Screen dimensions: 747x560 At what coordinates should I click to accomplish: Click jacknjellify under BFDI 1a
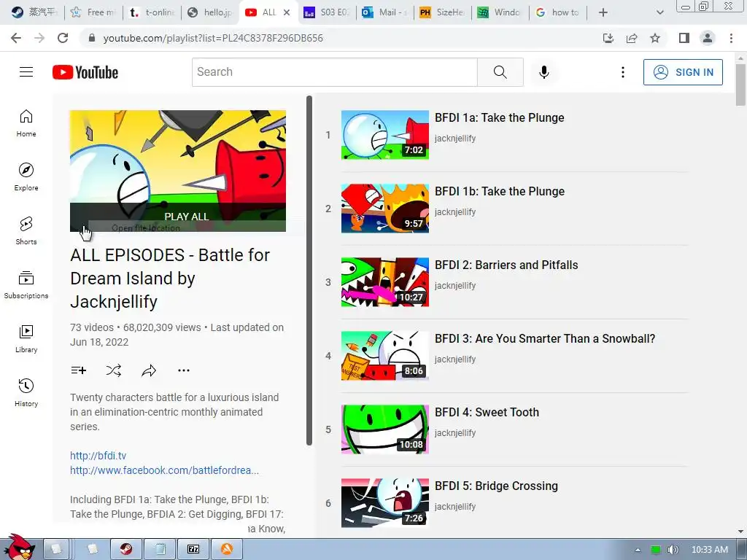tap(455, 139)
